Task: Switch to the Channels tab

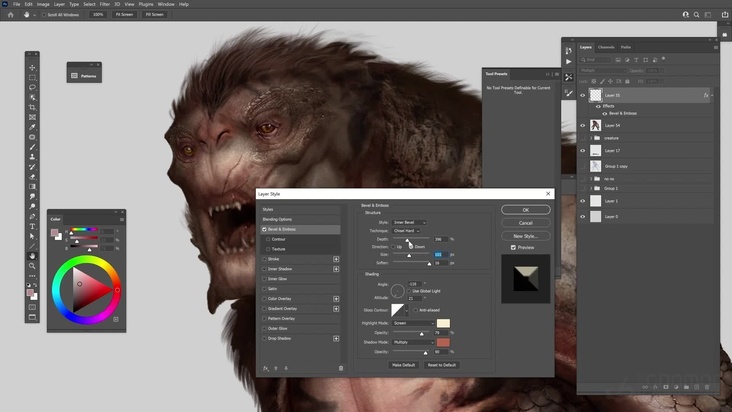Action: tap(606, 47)
